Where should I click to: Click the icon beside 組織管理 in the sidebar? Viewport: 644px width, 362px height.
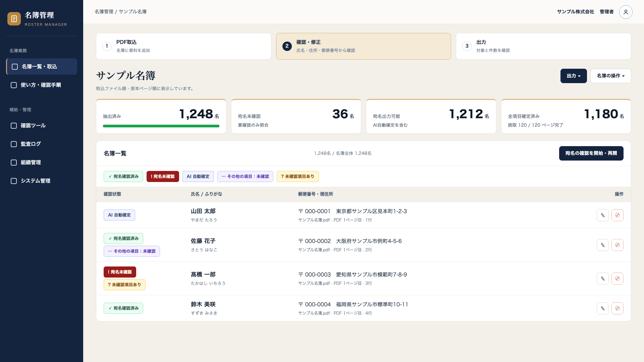point(14,163)
